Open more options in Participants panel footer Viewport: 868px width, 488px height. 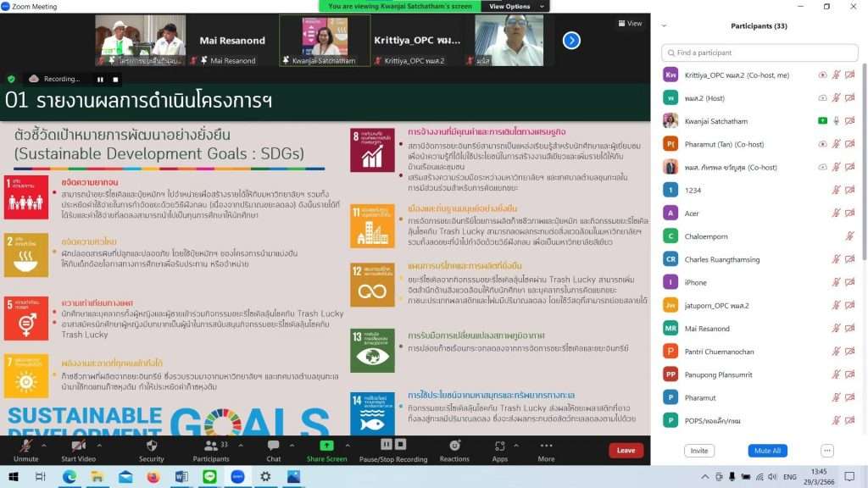(827, 451)
